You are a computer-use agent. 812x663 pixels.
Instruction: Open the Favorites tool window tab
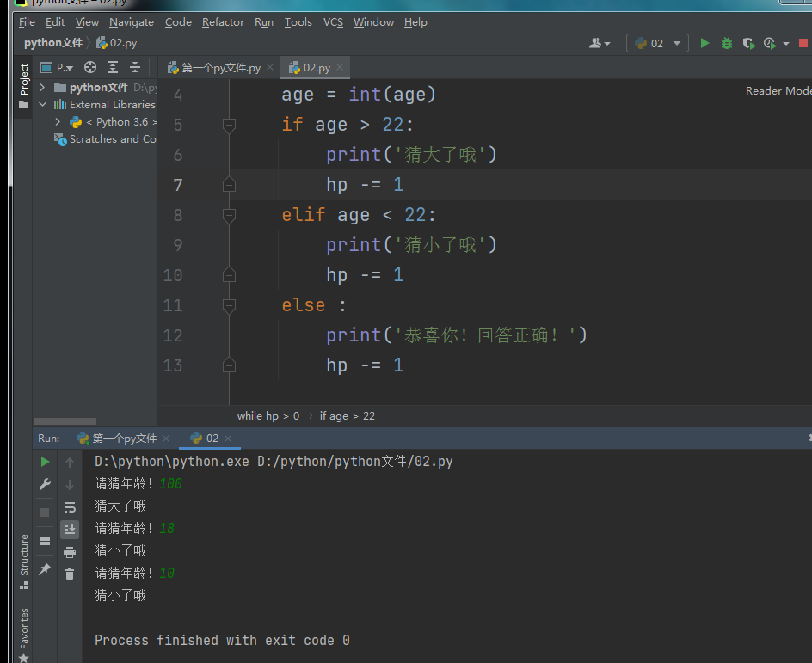coord(24,635)
